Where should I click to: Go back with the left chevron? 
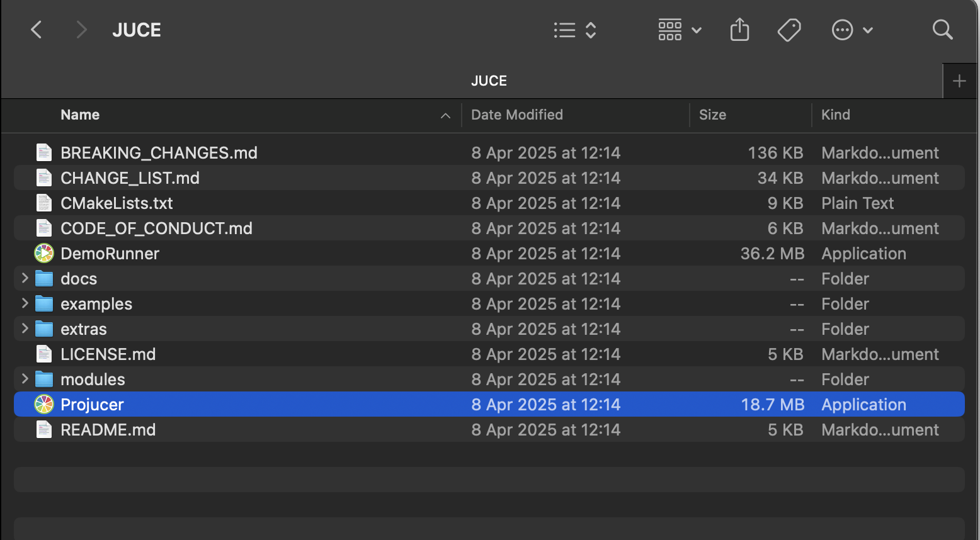(37, 30)
